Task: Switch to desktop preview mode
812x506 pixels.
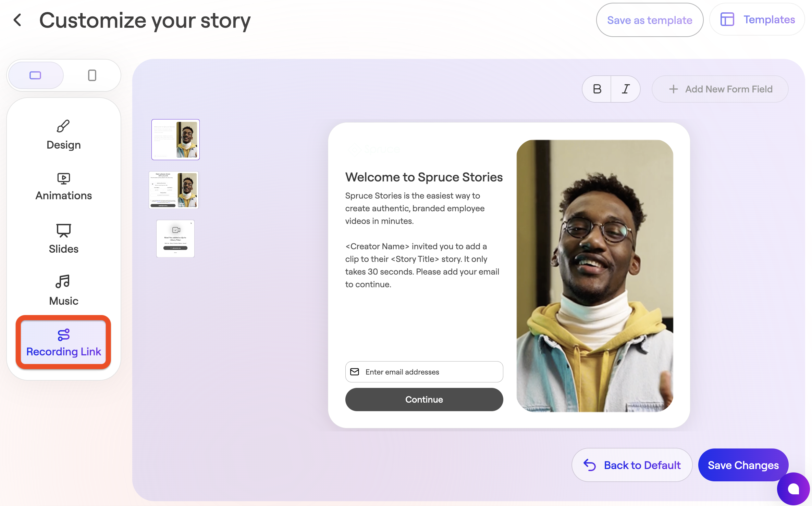Action: click(x=36, y=75)
